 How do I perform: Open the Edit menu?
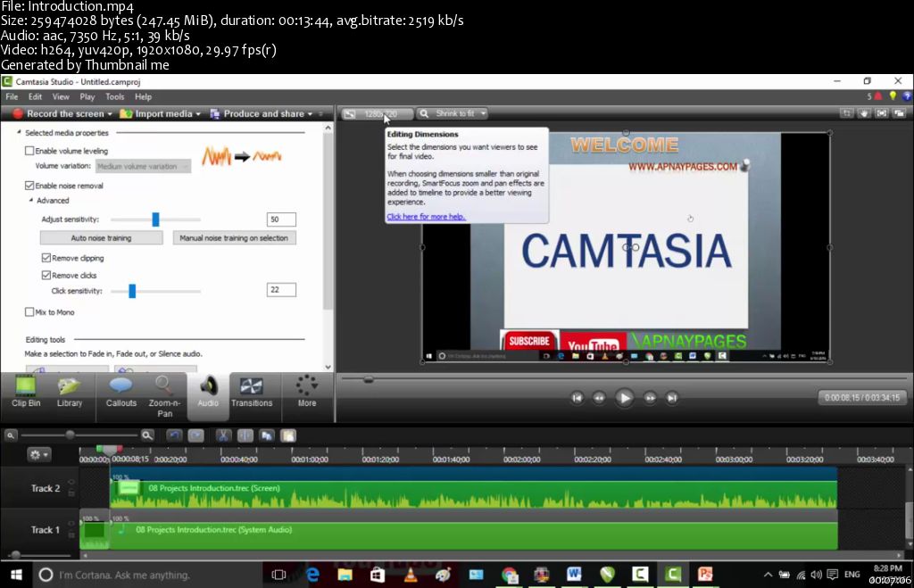click(35, 96)
